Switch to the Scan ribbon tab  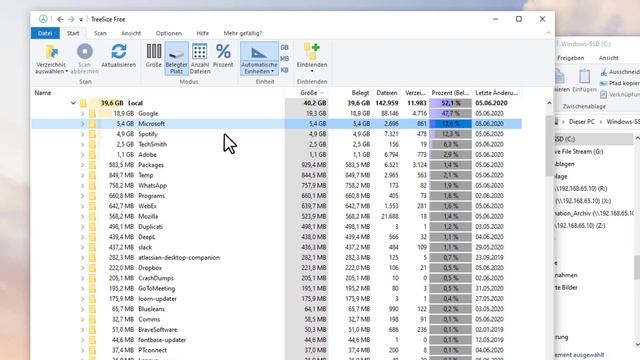100,33
